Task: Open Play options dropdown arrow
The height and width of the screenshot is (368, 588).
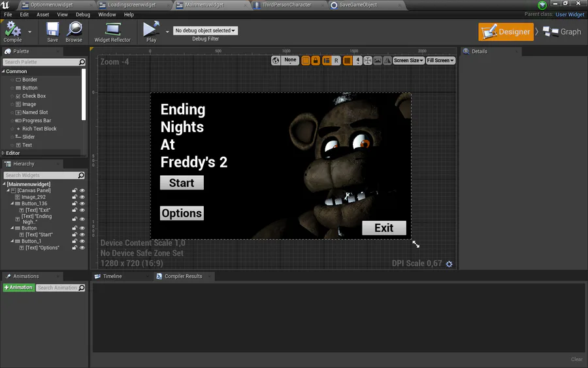Action: pos(167,32)
